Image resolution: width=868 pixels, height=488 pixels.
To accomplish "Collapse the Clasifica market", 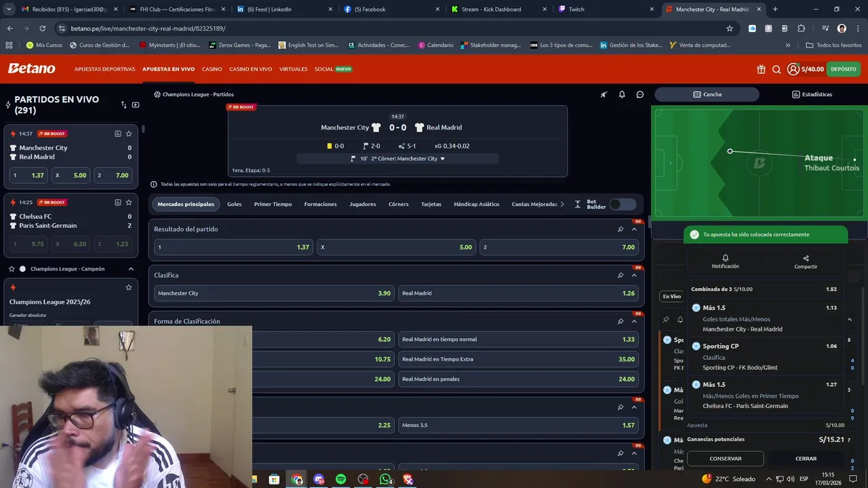I will coord(634,275).
